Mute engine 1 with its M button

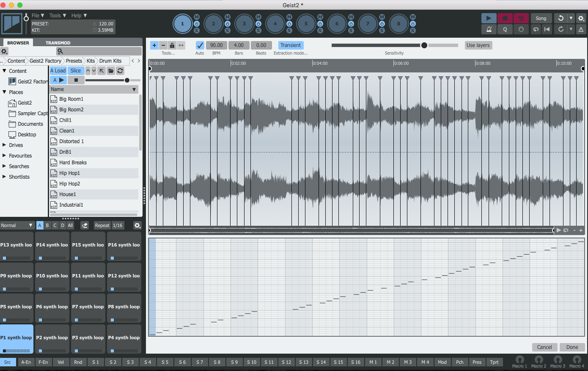point(197,17)
